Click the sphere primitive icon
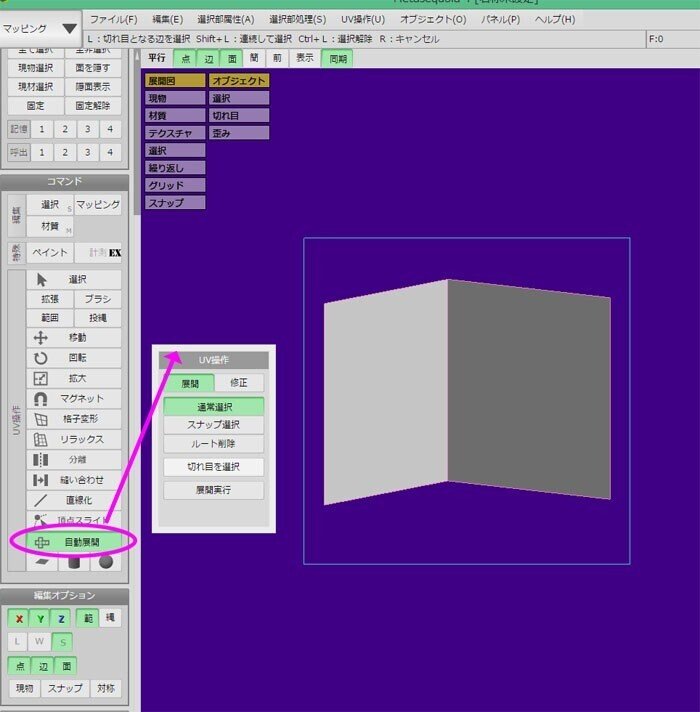700x712 pixels. pyautogui.click(x=106, y=562)
